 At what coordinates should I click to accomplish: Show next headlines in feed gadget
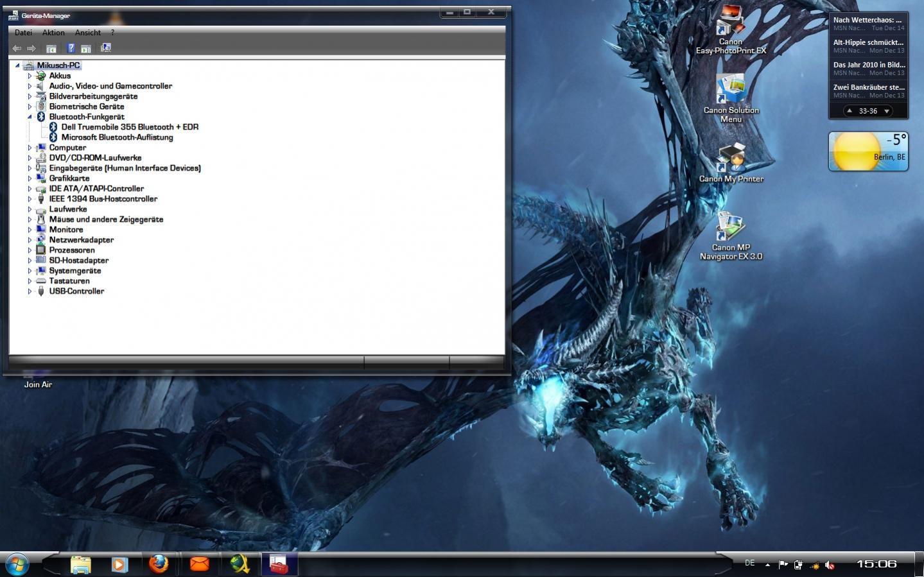pos(887,111)
